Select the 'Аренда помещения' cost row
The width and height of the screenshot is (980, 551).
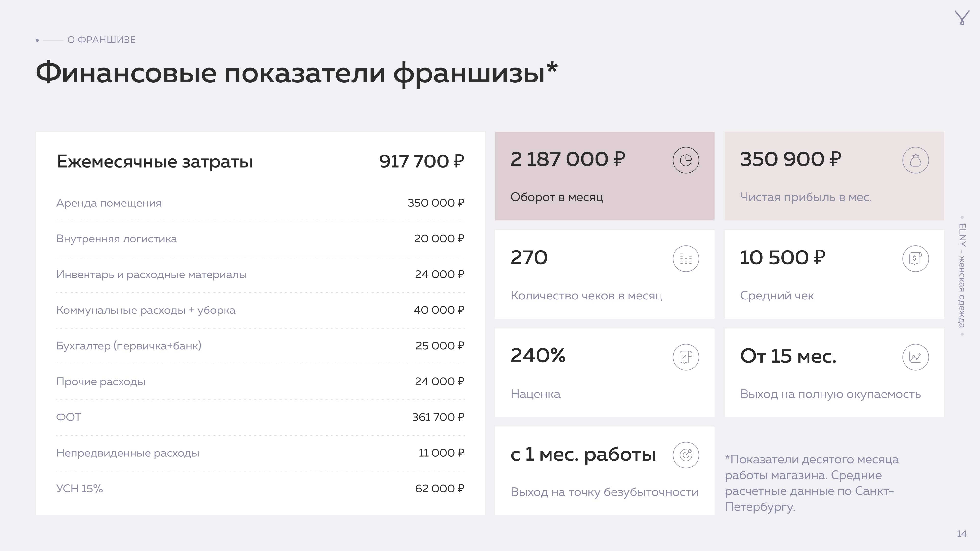[x=109, y=203]
